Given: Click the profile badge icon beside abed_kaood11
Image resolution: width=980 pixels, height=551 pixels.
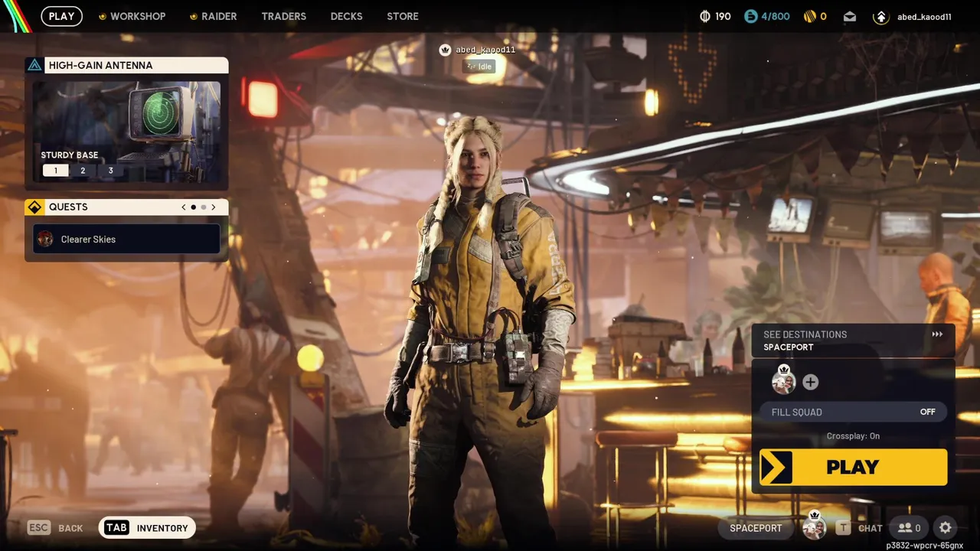Looking at the screenshot, I should point(880,17).
